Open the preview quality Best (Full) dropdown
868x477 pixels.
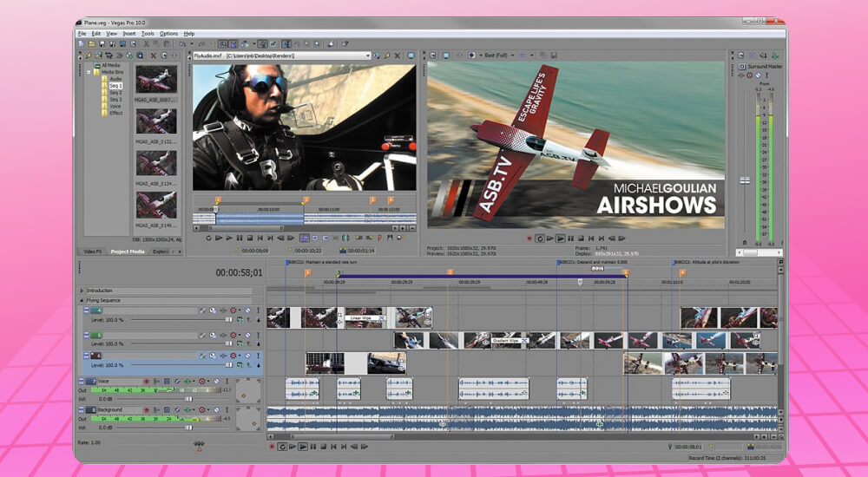tap(499, 56)
